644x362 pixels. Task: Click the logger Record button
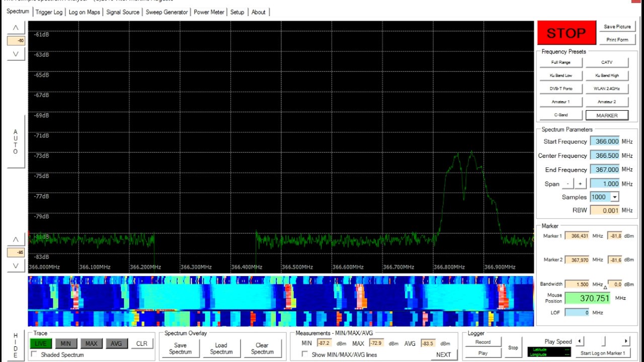click(483, 342)
